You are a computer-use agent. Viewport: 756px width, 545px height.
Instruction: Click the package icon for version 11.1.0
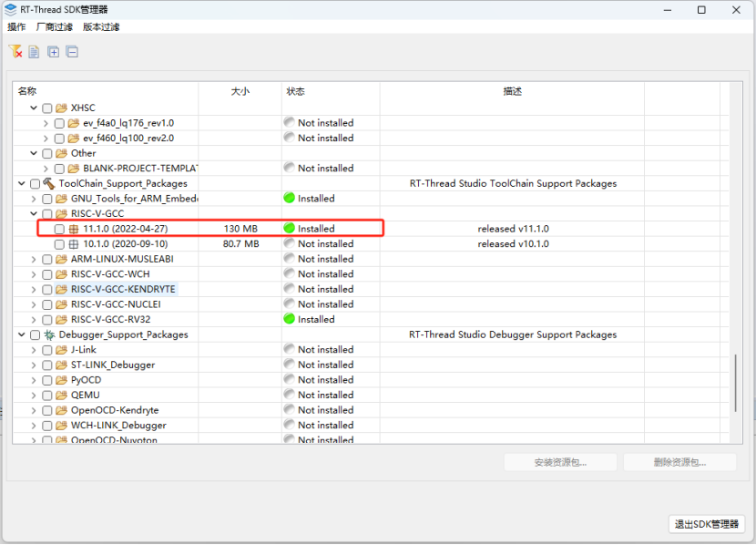pyautogui.click(x=74, y=229)
